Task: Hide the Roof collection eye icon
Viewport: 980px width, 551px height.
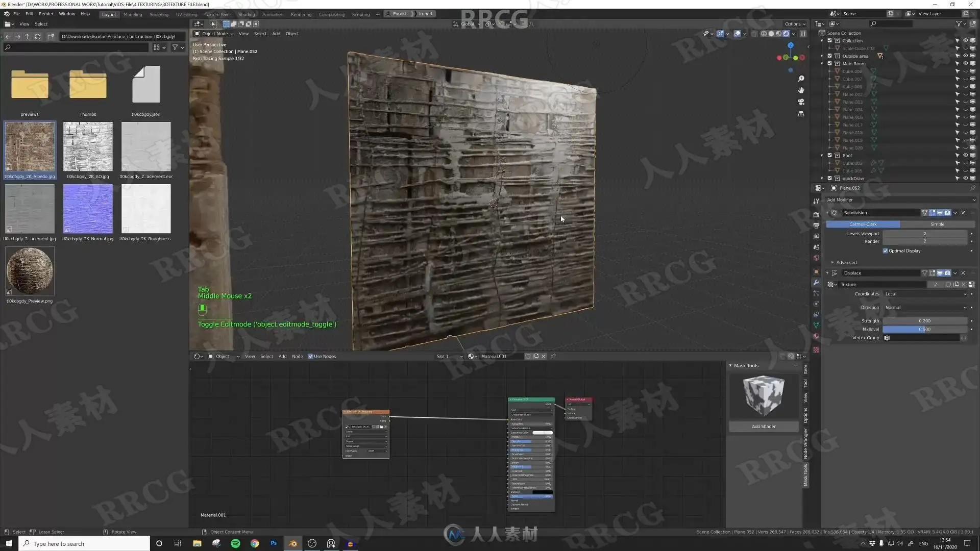Action: click(x=965, y=156)
